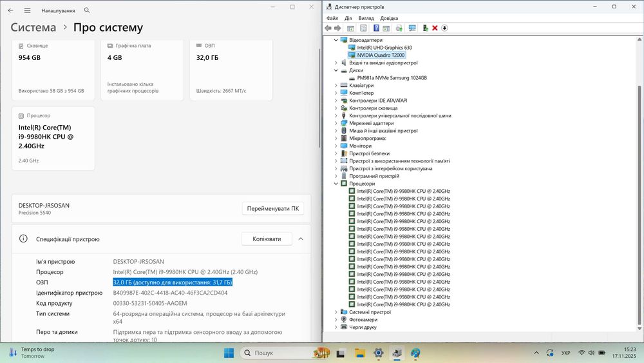This screenshot has width=644, height=363.
Task: Click the Перейменувати ПК button
Action: pos(272,208)
